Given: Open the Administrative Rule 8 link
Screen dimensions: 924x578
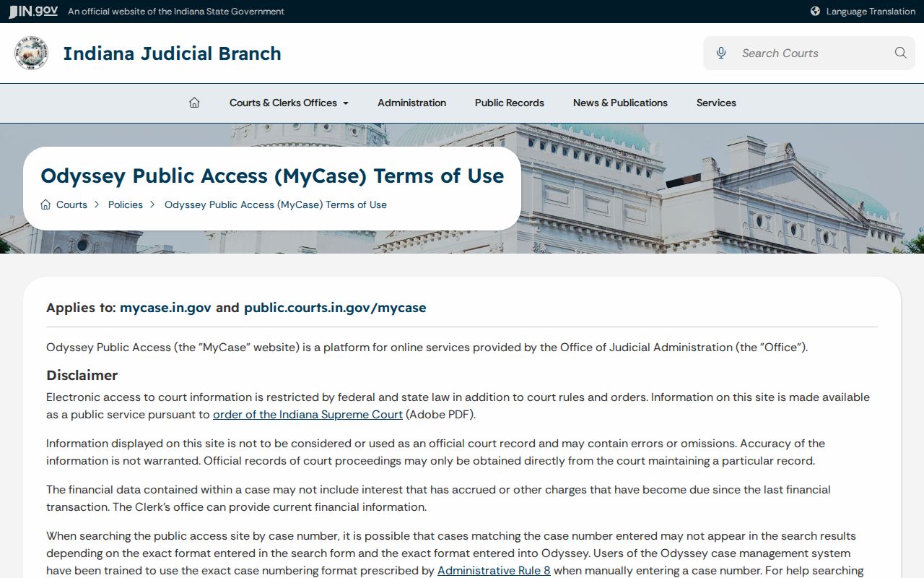Looking at the screenshot, I should pyautogui.click(x=494, y=571).
